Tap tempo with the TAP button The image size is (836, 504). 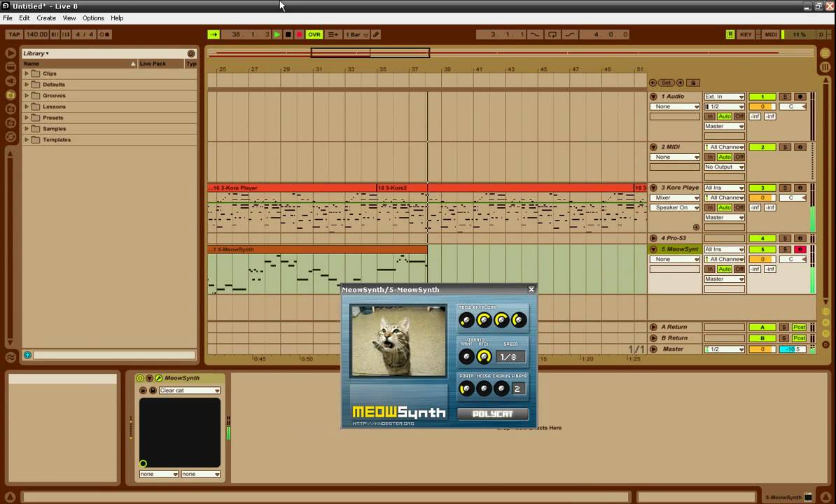coord(15,34)
